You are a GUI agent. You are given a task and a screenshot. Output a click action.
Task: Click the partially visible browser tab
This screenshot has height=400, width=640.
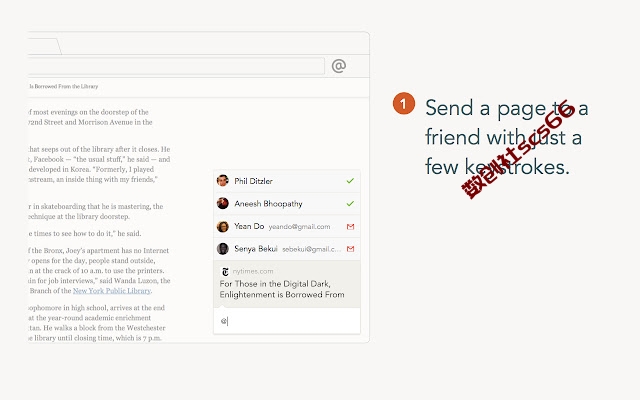click(44, 47)
